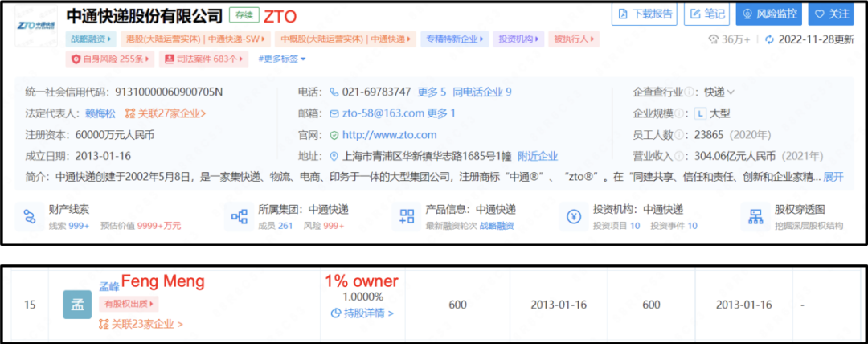Screen dimensions: 868x344
Task: Click the location pin icon by address
Action: pos(334,156)
